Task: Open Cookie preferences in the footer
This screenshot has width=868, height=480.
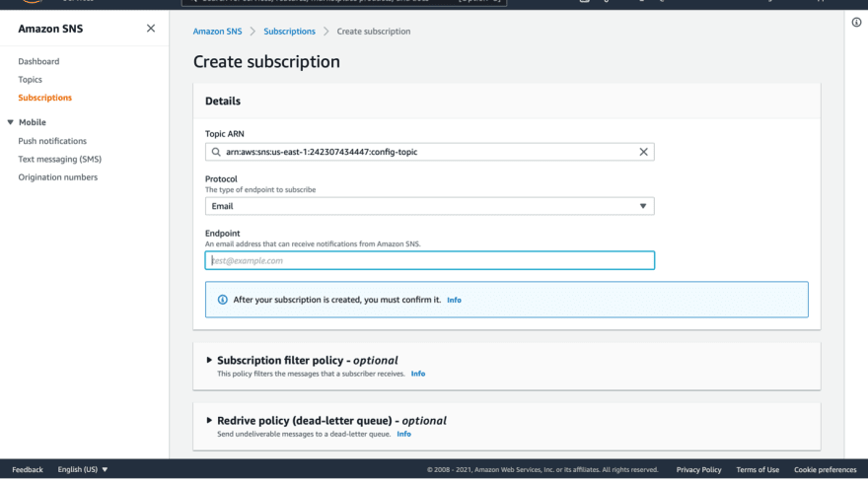Action: tap(826, 469)
